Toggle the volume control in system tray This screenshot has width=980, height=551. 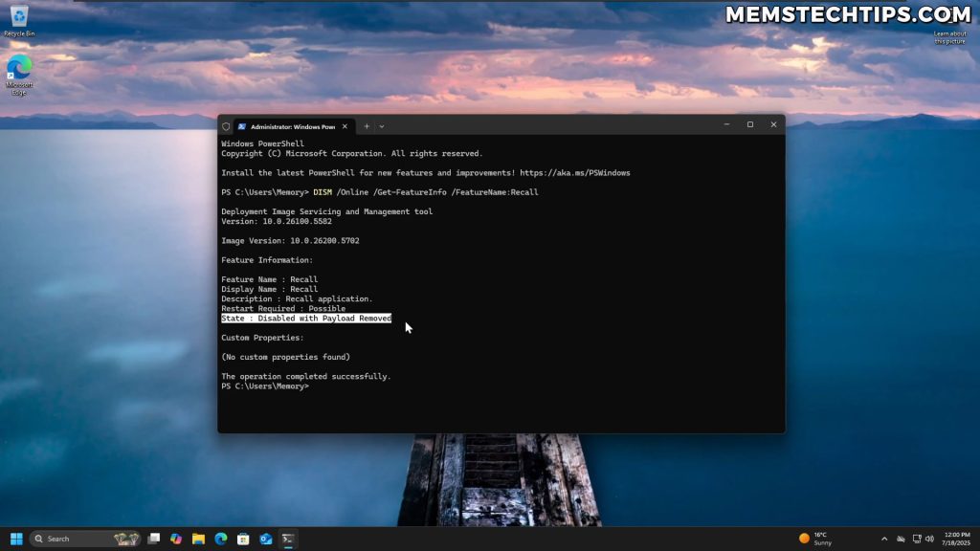[930, 538]
